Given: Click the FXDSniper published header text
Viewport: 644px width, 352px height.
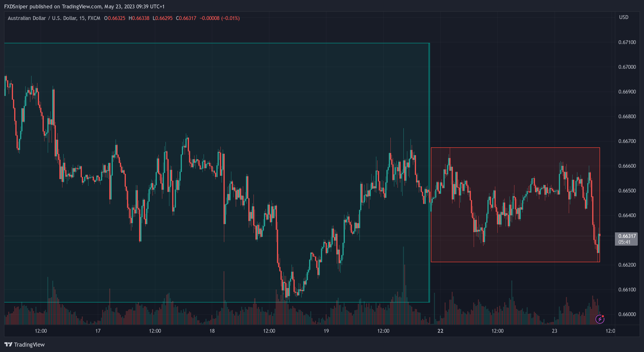Looking at the screenshot, I should [x=84, y=6].
